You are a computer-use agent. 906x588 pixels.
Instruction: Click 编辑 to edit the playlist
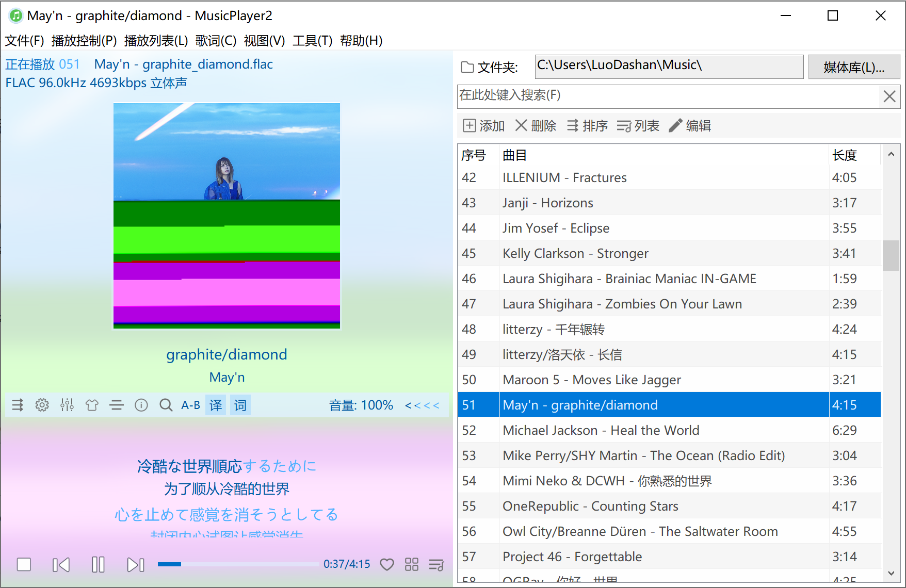pos(690,126)
